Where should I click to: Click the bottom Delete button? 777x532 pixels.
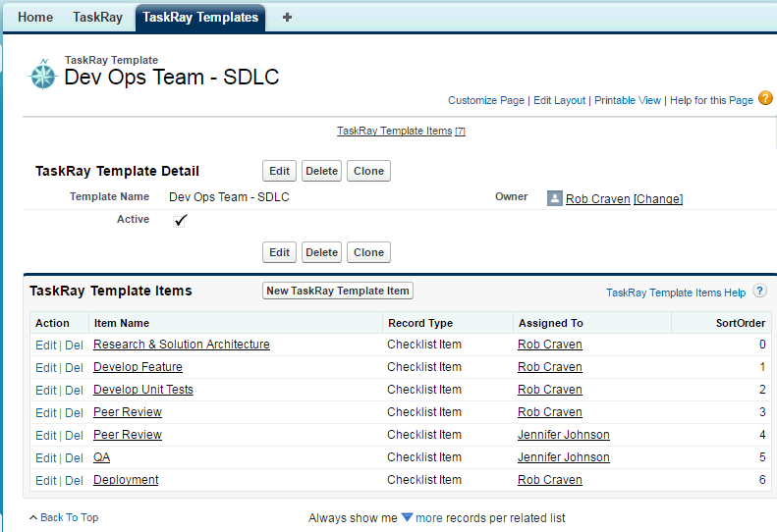click(x=321, y=252)
